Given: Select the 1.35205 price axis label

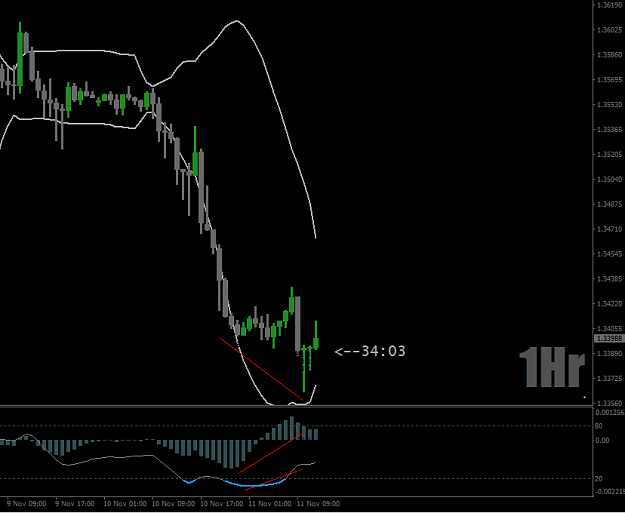Looking at the screenshot, I should (x=610, y=154).
